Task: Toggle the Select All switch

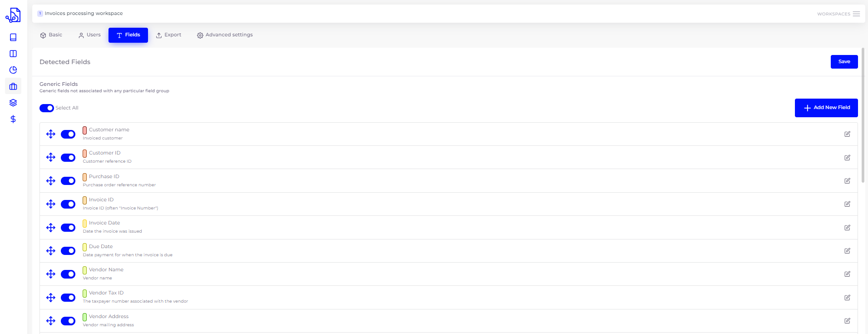Action: [x=47, y=108]
